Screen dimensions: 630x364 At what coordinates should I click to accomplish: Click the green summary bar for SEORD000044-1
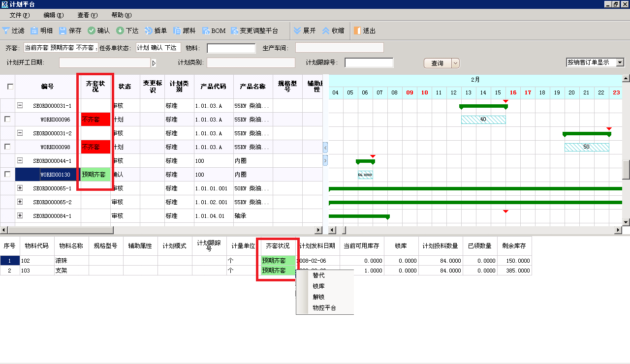(365, 161)
